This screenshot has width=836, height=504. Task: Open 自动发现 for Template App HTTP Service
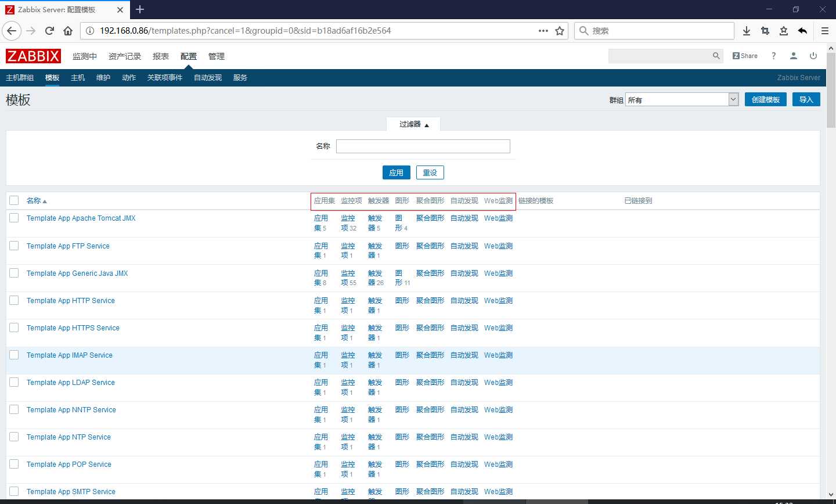tap(464, 301)
